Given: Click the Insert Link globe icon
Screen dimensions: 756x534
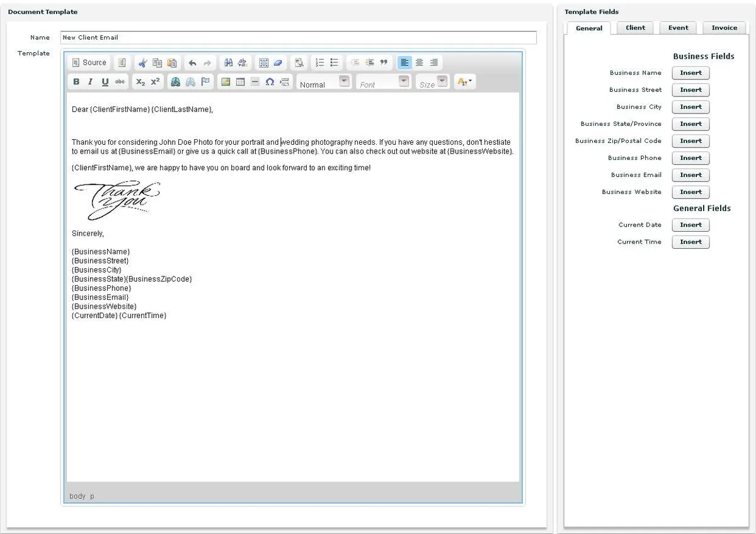Looking at the screenshot, I should (176, 82).
